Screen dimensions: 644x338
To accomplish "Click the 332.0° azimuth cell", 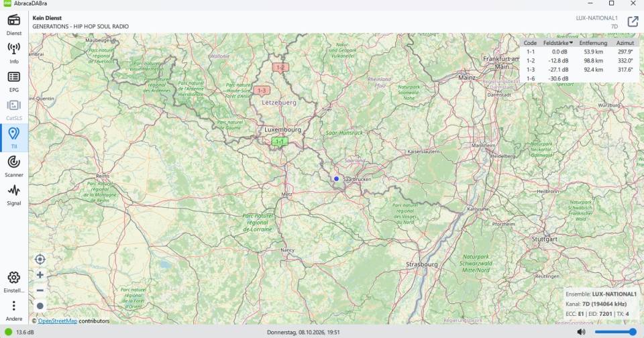I will point(625,61).
